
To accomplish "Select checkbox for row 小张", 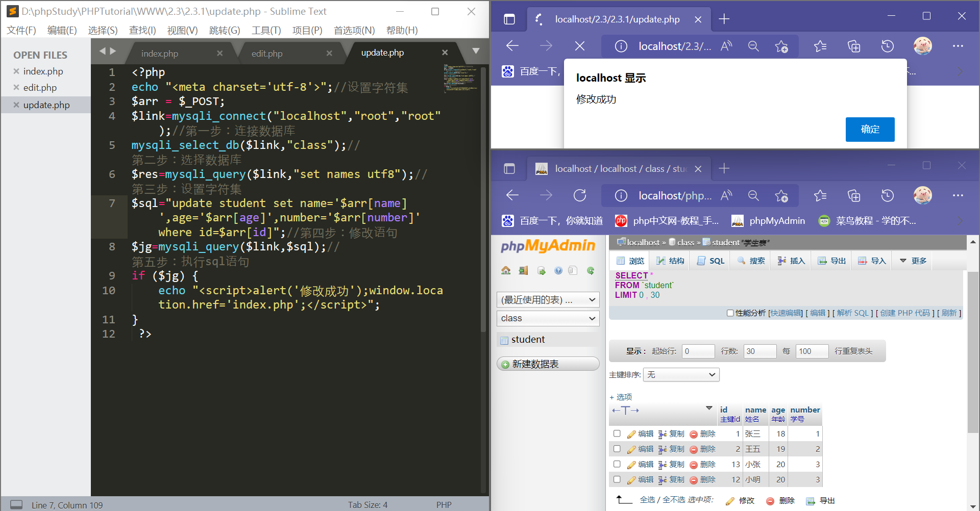I will tap(617, 464).
